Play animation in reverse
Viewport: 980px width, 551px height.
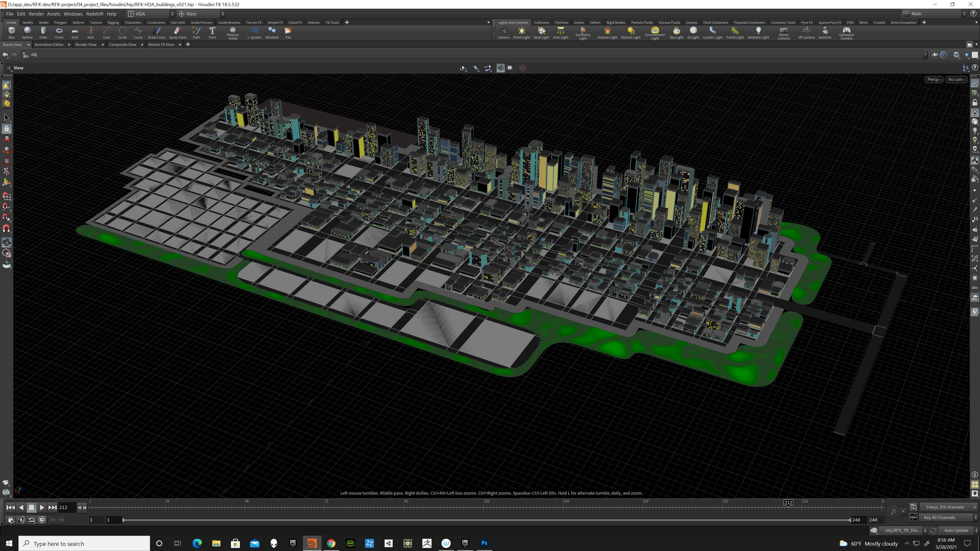[x=21, y=507]
